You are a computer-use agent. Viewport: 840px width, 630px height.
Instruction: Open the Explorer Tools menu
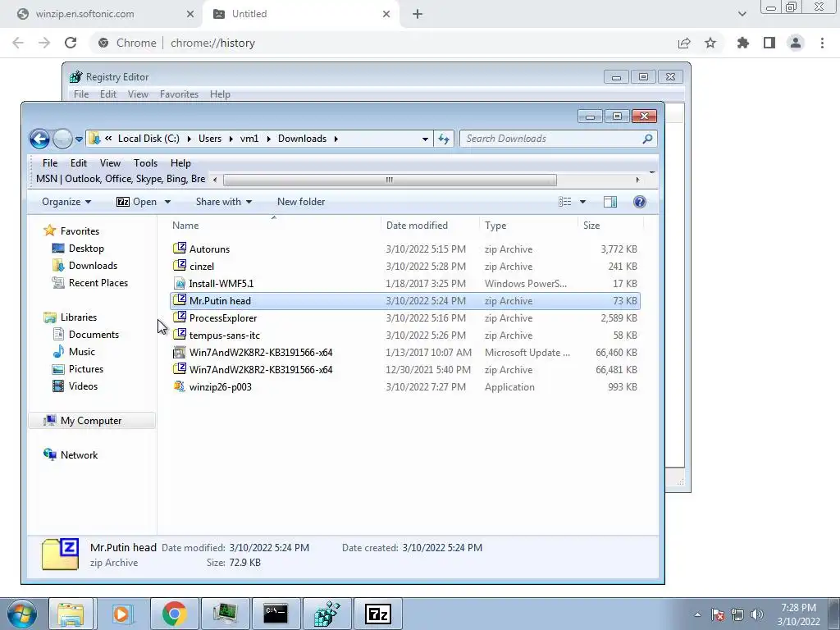pyautogui.click(x=145, y=163)
